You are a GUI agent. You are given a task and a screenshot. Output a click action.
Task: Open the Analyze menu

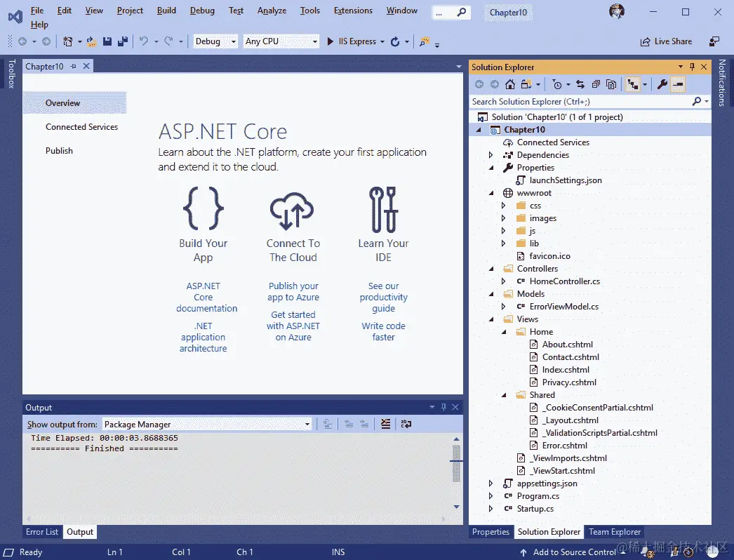click(272, 11)
